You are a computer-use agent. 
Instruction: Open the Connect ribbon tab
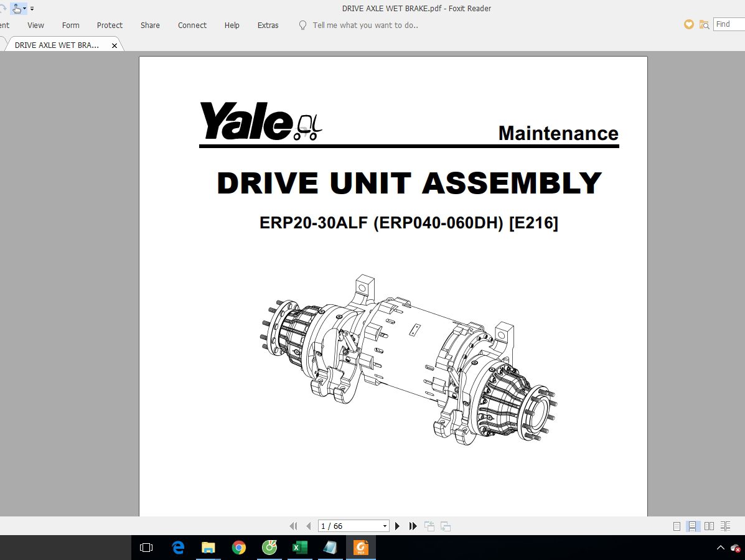(192, 25)
